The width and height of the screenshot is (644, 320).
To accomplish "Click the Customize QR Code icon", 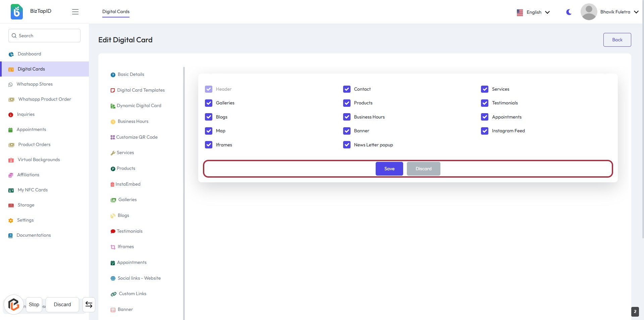I will 113,137.
